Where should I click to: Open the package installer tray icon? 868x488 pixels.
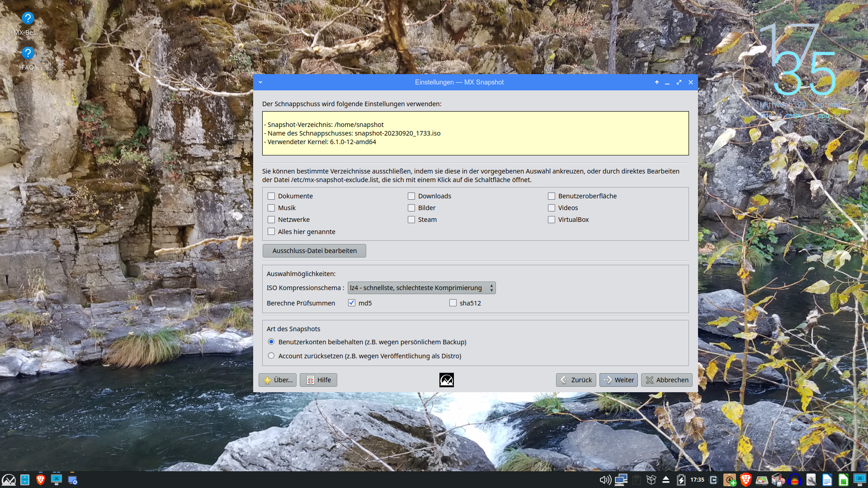click(730, 480)
